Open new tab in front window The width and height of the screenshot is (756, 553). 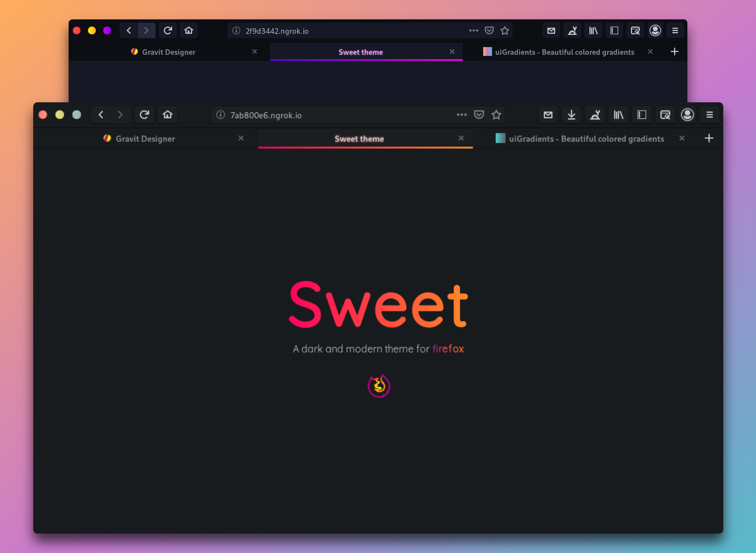(x=709, y=138)
